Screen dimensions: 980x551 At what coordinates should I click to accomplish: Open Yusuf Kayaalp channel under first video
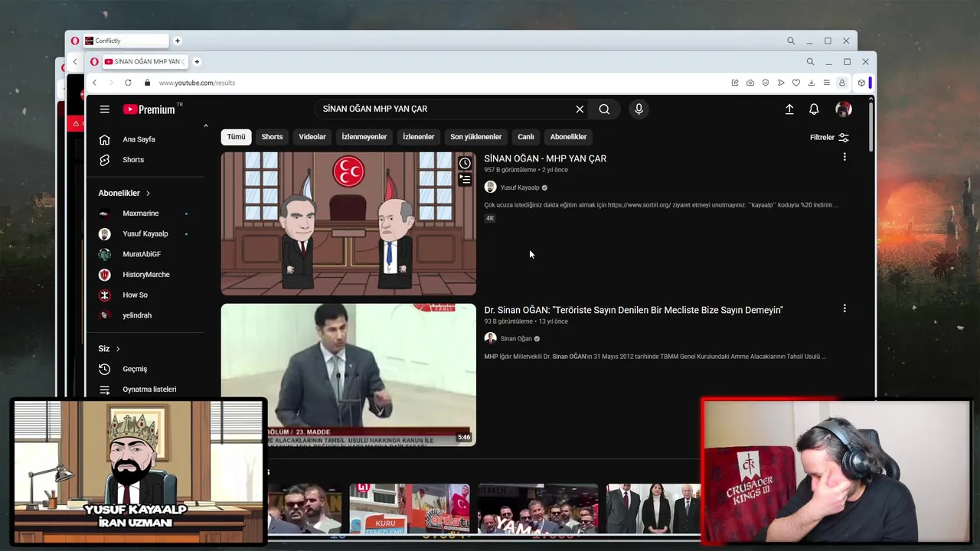pyautogui.click(x=520, y=187)
